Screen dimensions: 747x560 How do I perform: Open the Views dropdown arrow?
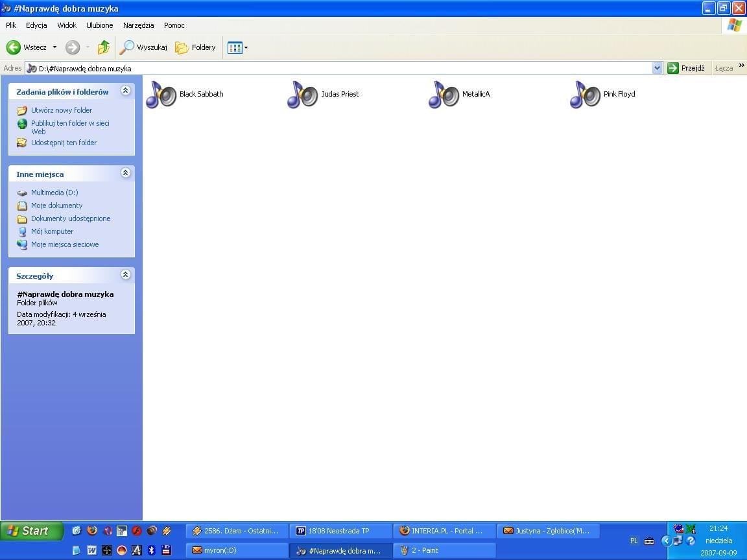coord(246,47)
